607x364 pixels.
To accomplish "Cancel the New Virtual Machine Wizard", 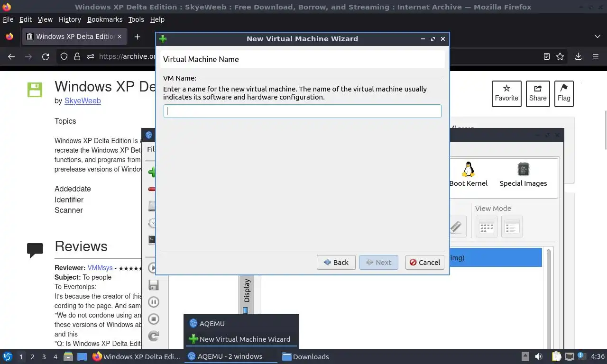I will point(424,262).
